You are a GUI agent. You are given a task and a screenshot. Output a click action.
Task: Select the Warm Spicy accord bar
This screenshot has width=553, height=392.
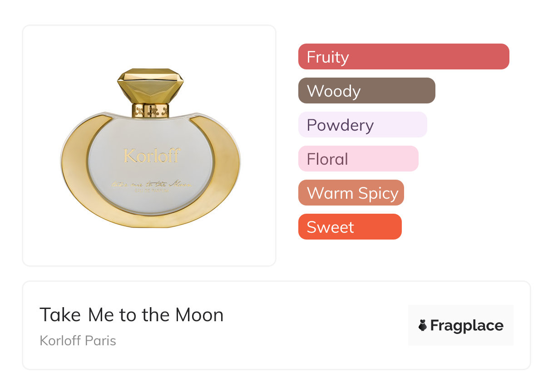351,193
